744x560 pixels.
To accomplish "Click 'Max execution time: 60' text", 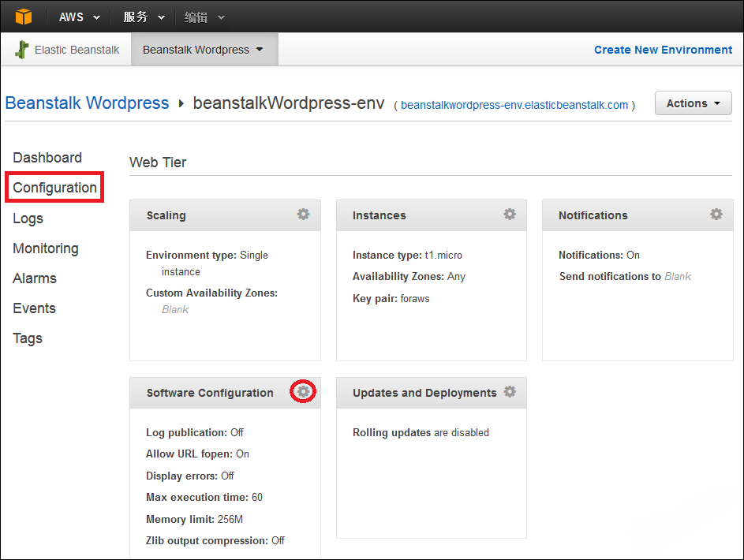I will (x=204, y=497).
